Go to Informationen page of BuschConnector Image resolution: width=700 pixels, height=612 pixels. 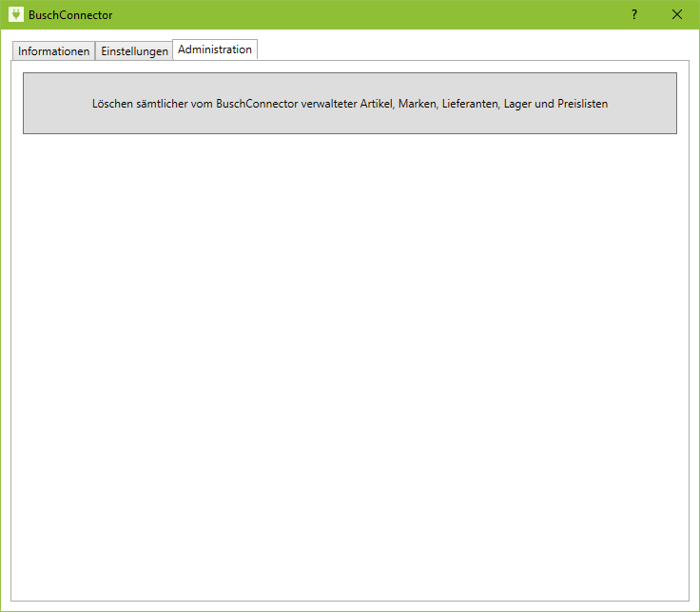point(53,51)
